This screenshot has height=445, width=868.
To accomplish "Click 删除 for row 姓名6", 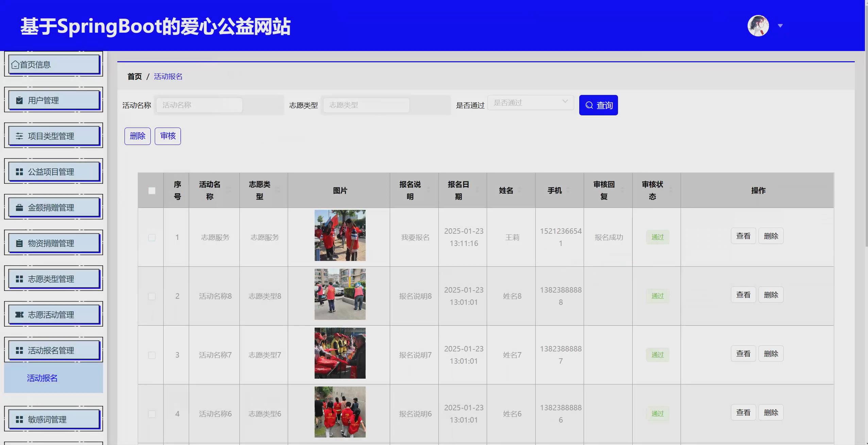I will (771, 412).
